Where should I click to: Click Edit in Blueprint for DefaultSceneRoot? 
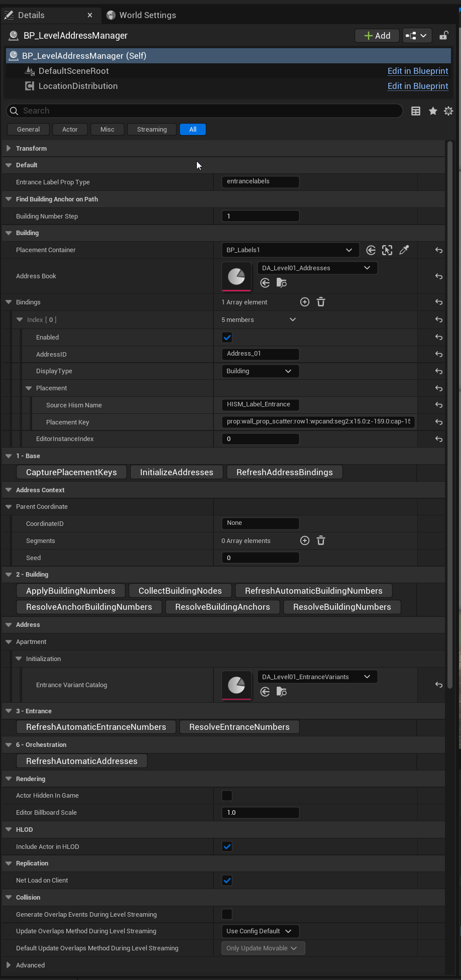(x=418, y=71)
